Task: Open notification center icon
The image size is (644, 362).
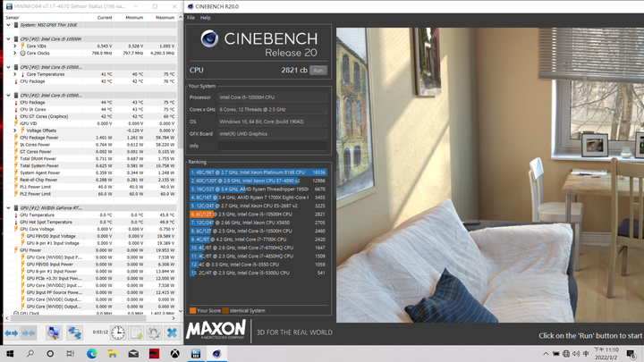Action: (631, 354)
